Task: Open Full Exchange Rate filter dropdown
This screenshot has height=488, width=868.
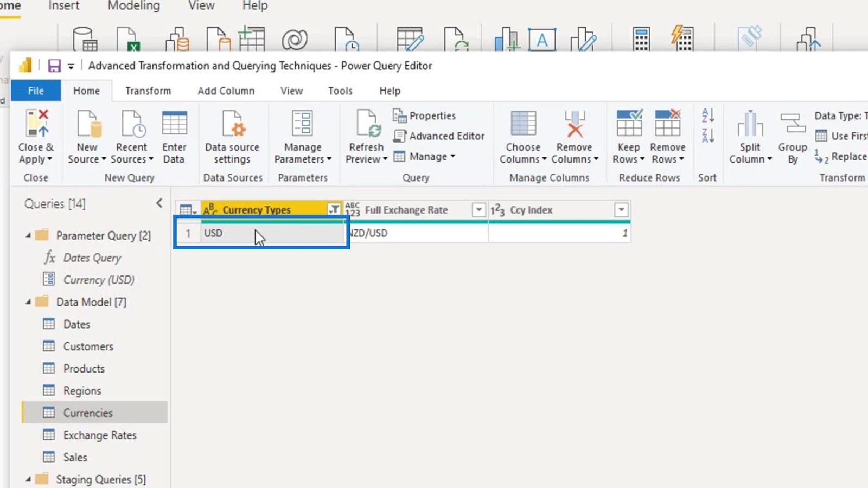Action: pyautogui.click(x=478, y=209)
